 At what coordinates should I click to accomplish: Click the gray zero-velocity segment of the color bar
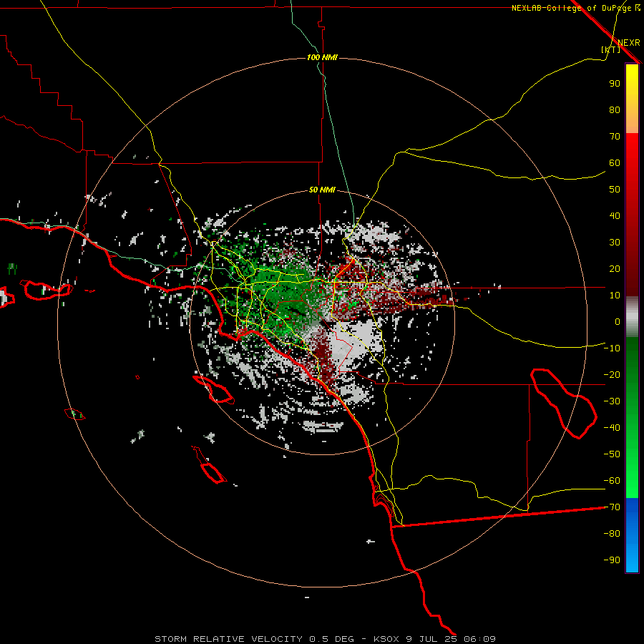(x=632, y=317)
